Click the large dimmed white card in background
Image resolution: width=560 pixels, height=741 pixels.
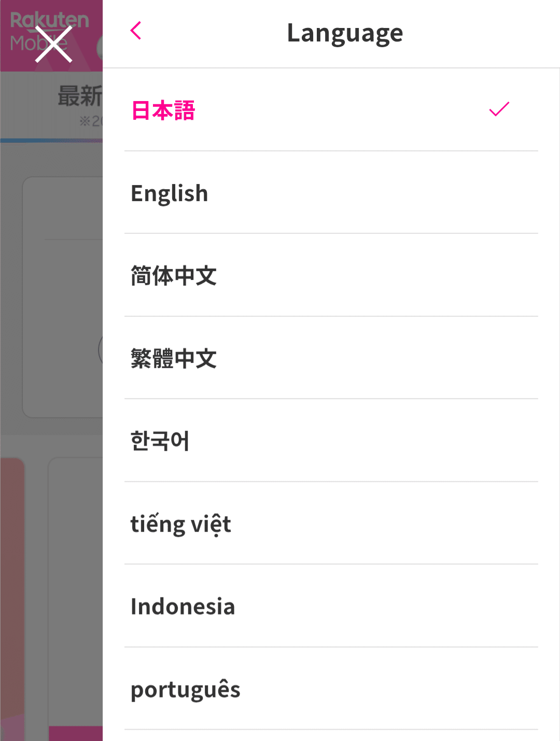coord(62,297)
